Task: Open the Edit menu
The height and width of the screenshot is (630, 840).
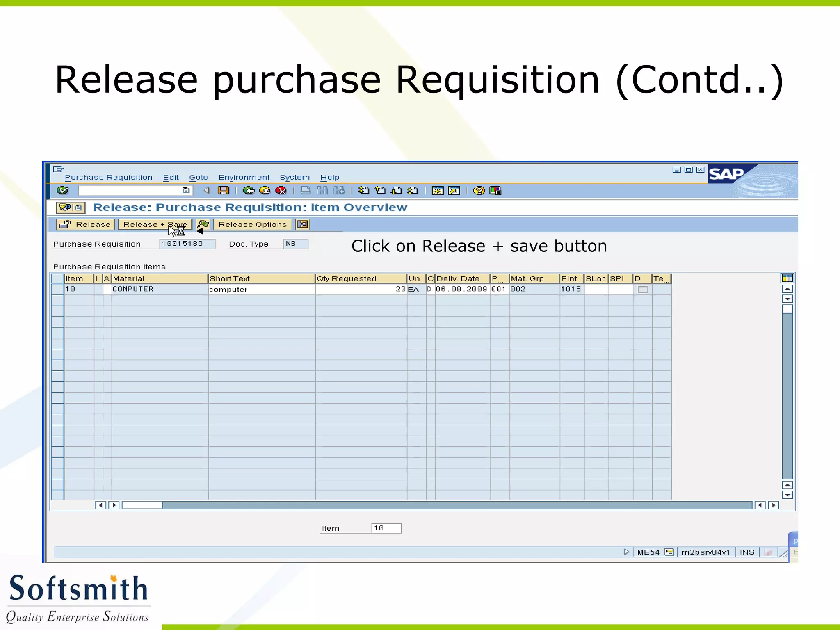Action: 171,178
